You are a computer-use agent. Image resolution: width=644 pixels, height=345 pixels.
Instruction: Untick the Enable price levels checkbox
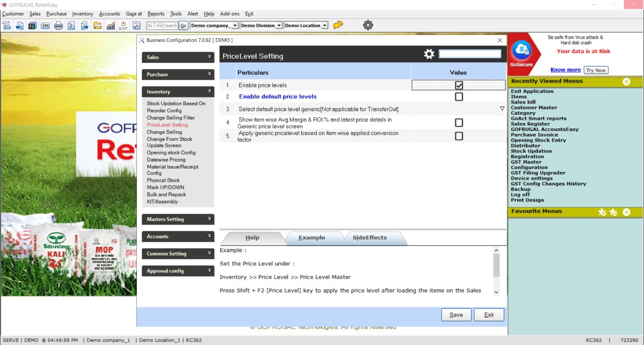459,85
